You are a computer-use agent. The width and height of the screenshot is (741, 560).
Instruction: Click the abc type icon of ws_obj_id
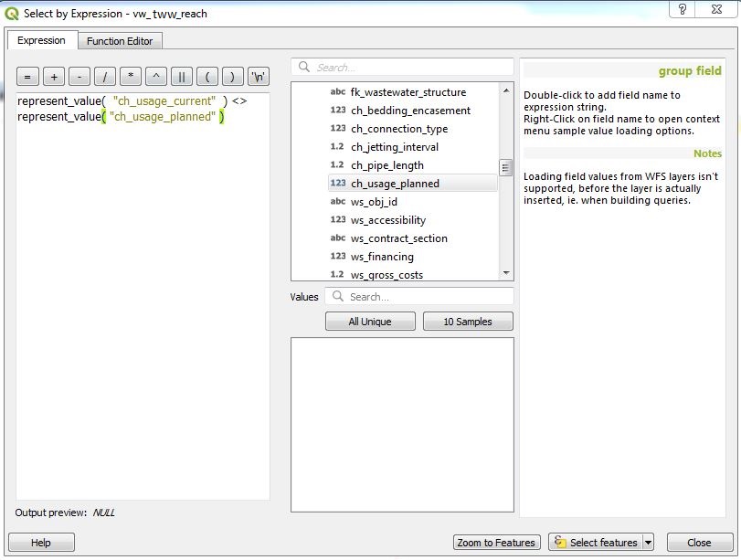(x=338, y=201)
